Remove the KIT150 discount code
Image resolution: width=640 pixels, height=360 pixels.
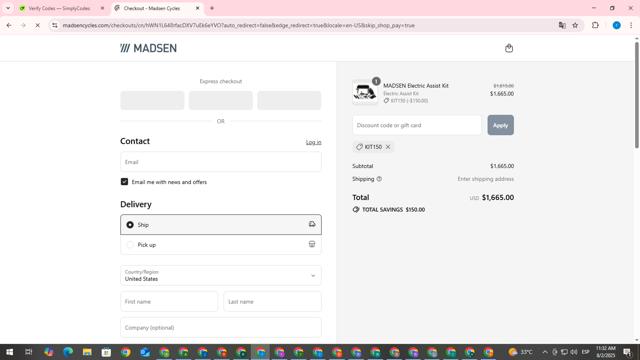(388, 147)
